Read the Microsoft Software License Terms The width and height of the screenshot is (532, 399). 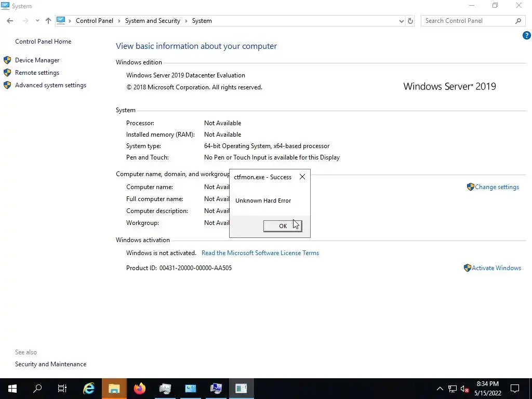pos(260,253)
